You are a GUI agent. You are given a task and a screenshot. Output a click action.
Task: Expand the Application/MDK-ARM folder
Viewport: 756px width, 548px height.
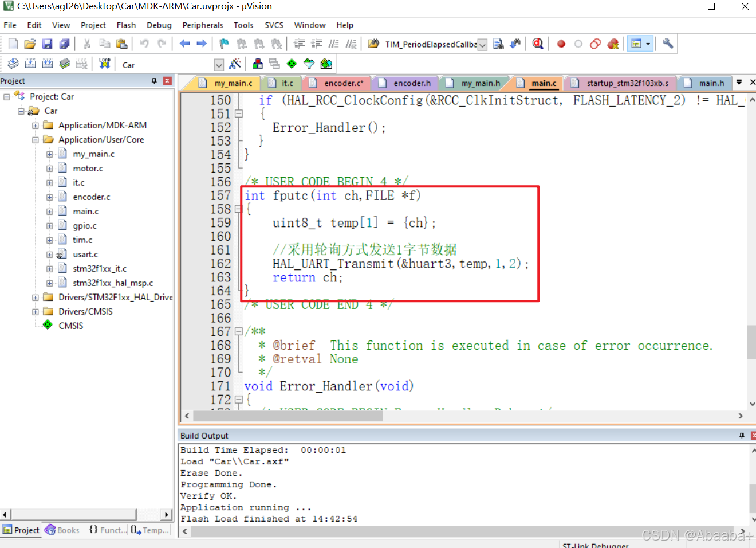click(36, 126)
